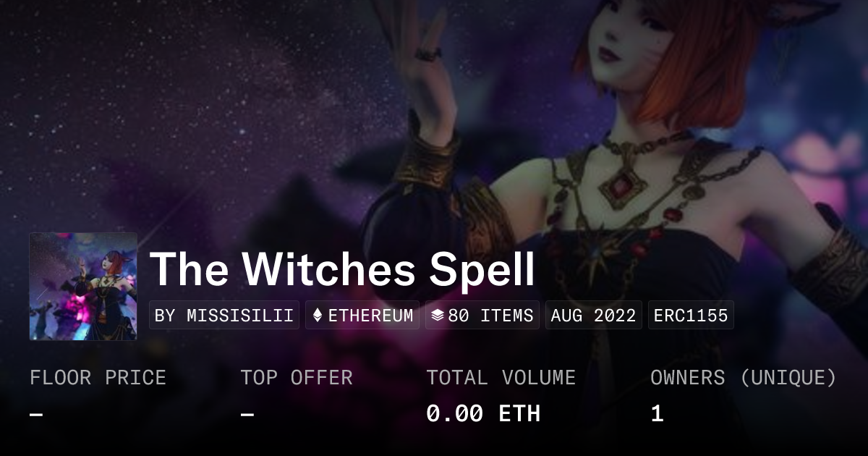Click the Ethereum diamond logo icon
The width and height of the screenshot is (868, 456).
coord(318,316)
